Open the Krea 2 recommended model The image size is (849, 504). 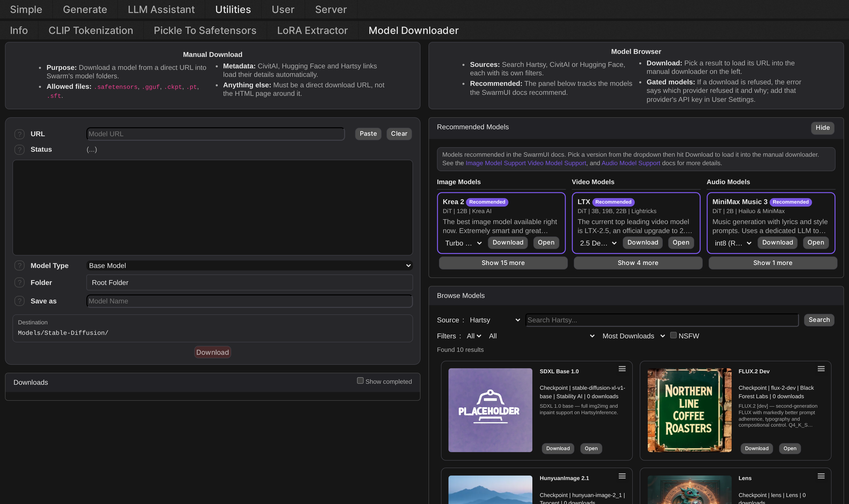coord(546,243)
